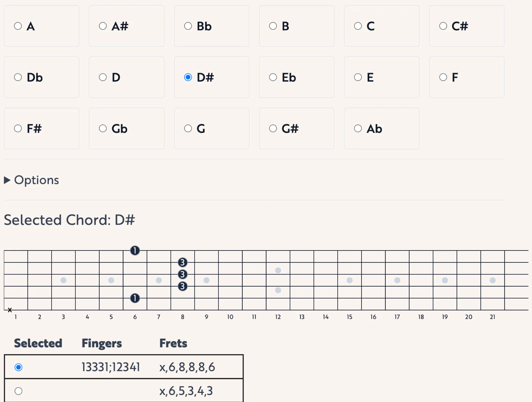
Task: Choose the Eb chord option
Action: (x=273, y=77)
